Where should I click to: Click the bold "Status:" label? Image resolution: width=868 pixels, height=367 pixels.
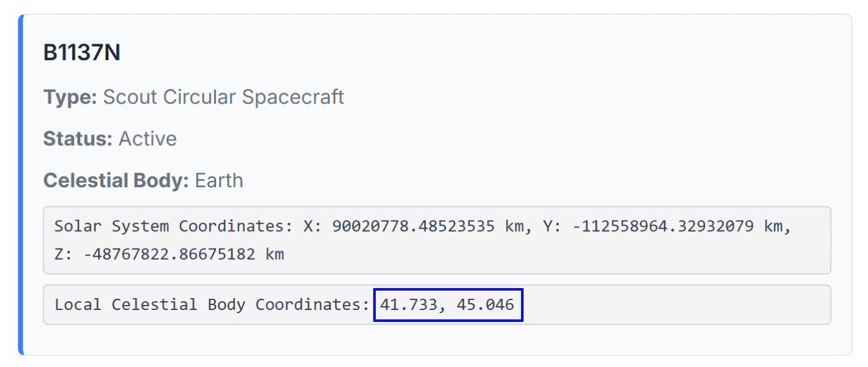(x=78, y=138)
